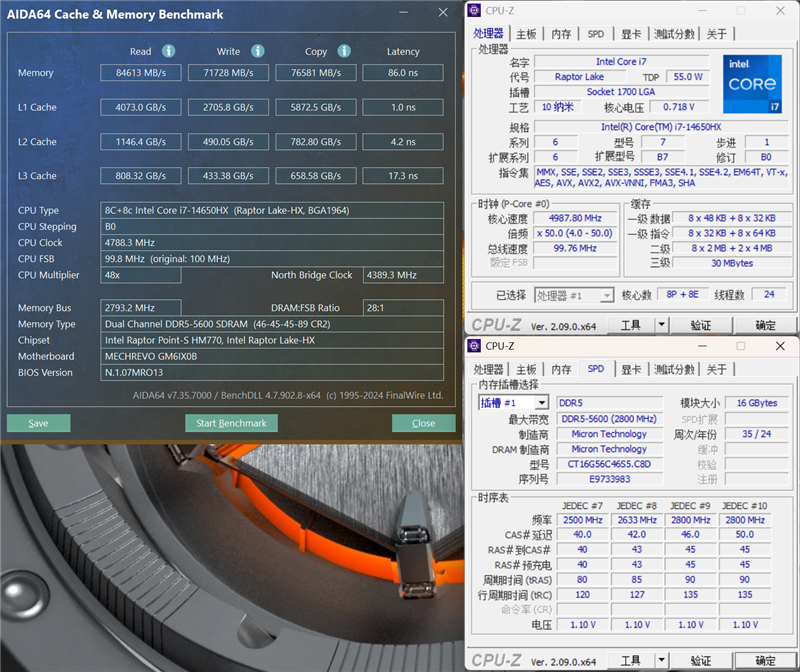The image size is (800, 672).
Task: Click the CPU Type field in AIDA64
Action: (272, 210)
